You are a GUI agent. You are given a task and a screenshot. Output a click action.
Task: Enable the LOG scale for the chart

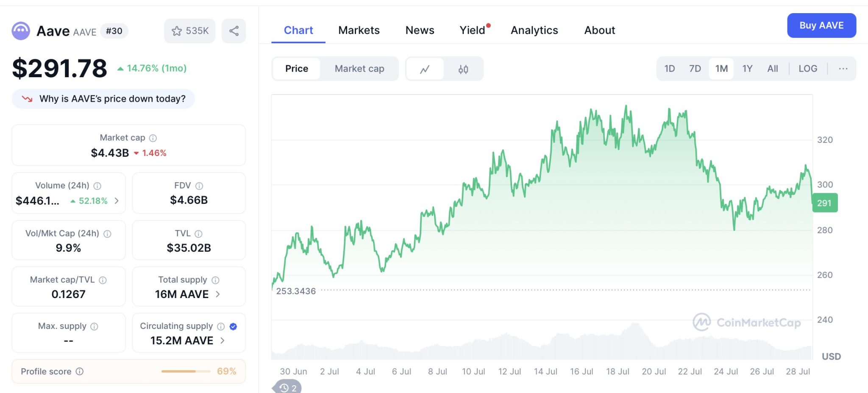808,68
